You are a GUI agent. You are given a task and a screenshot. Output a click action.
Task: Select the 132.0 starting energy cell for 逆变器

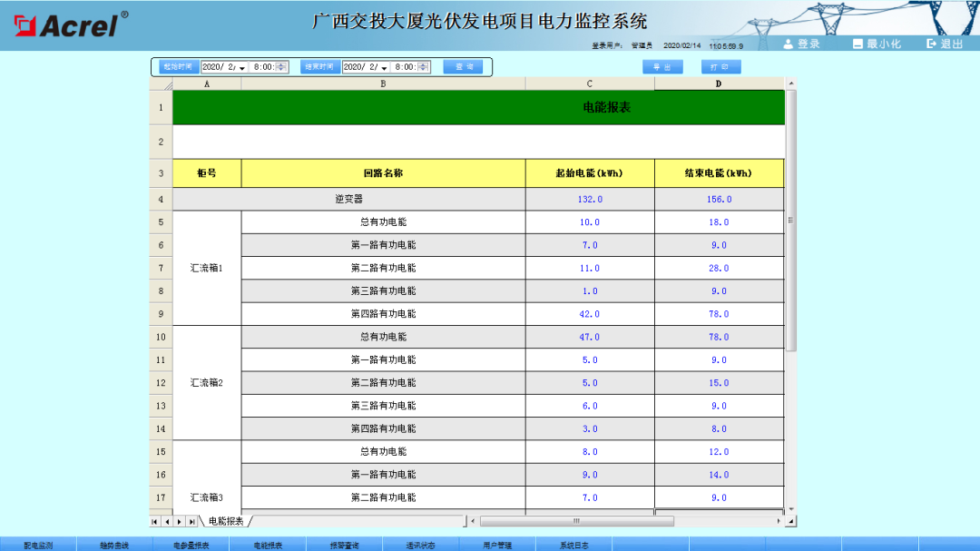click(x=589, y=198)
